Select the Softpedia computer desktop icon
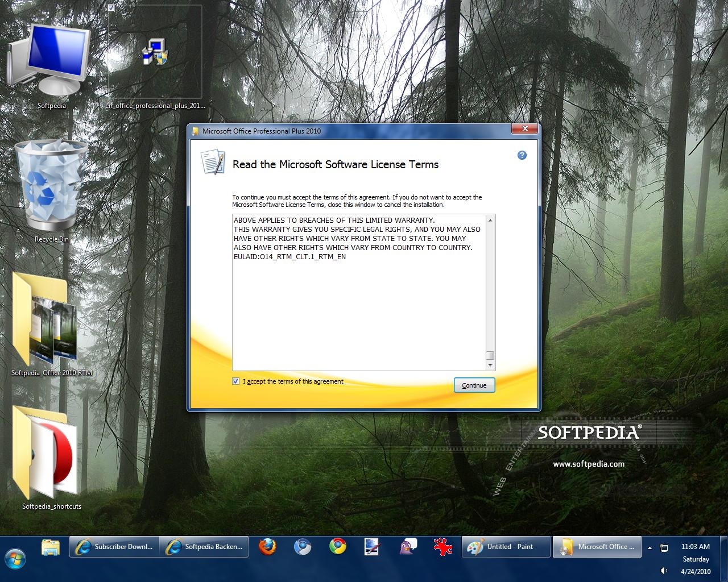 [x=50, y=63]
